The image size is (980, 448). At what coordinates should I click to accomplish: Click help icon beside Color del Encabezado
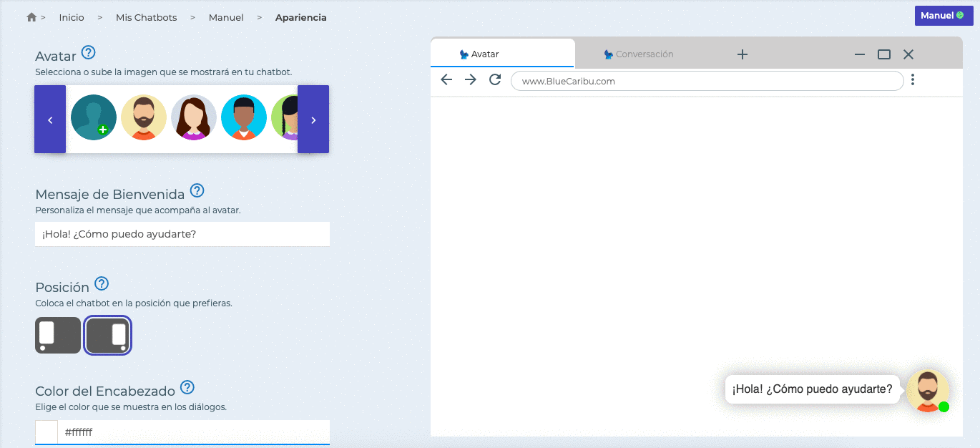[x=187, y=387]
